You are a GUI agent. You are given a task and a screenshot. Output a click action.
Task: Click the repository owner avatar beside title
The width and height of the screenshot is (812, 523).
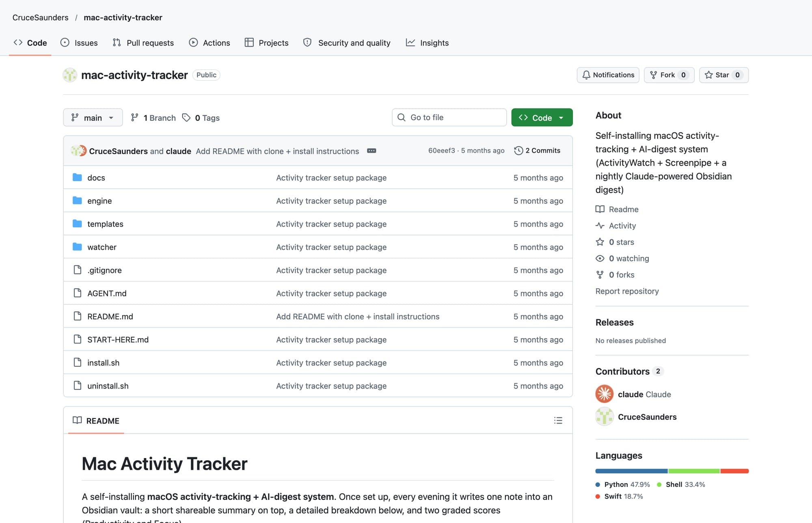pos(70,75)
